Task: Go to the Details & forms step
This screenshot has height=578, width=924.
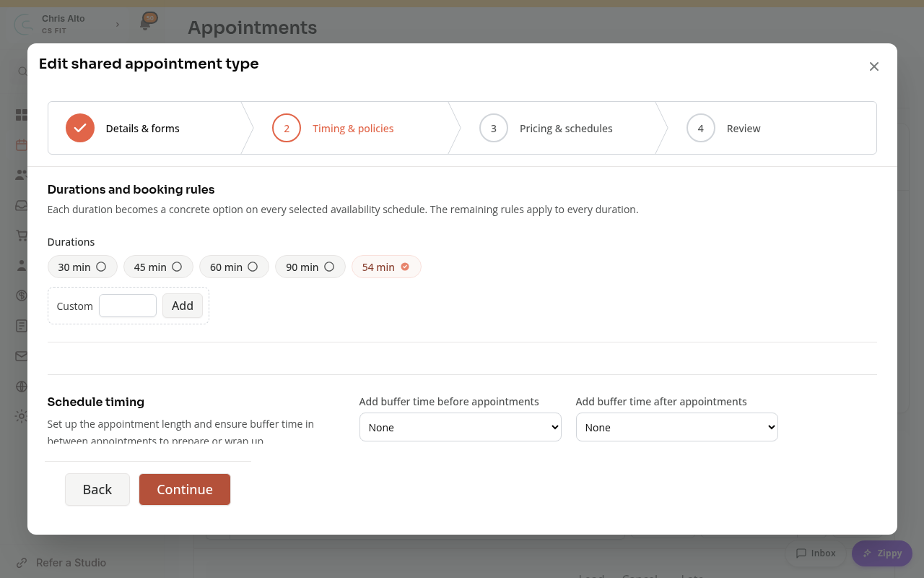Action: point(144,128)
